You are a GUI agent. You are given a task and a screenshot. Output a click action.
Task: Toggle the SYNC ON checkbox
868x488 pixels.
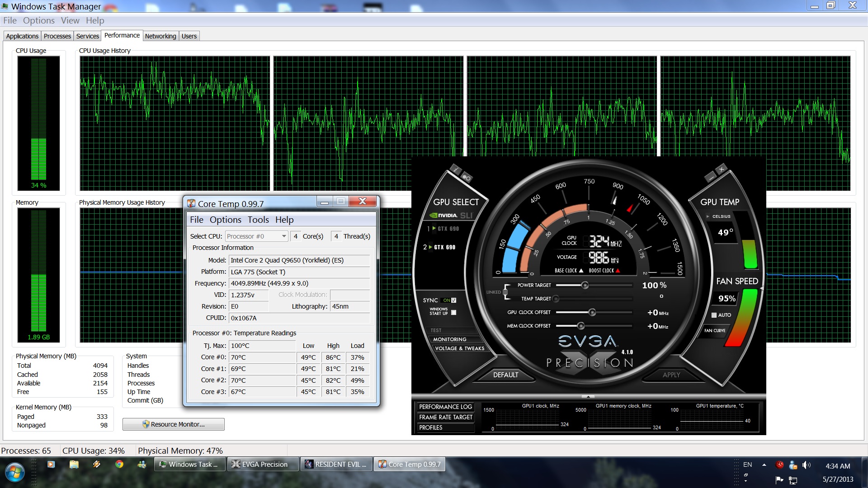(454, 300)
